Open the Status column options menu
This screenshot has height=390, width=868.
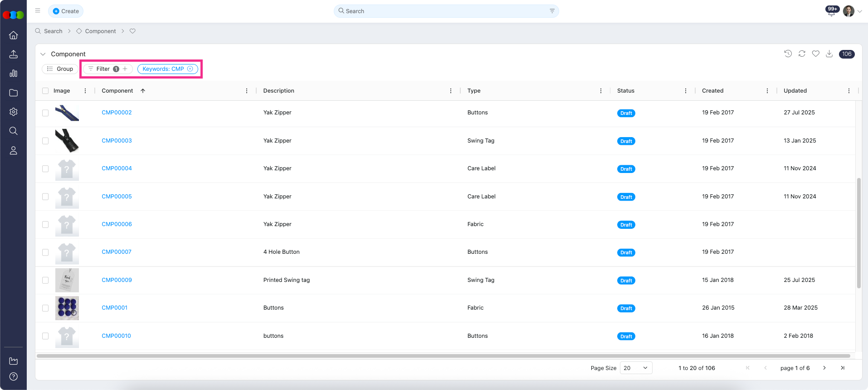click(x=686, y=91)
